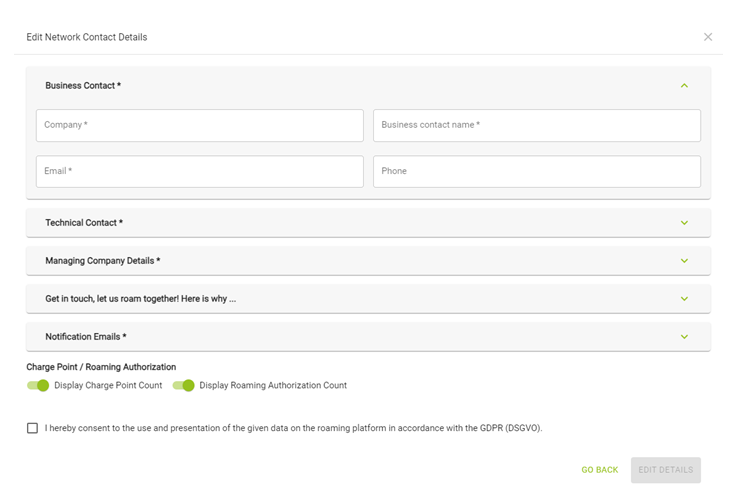Expand the Managing Company Details section title

pos(103,261)
